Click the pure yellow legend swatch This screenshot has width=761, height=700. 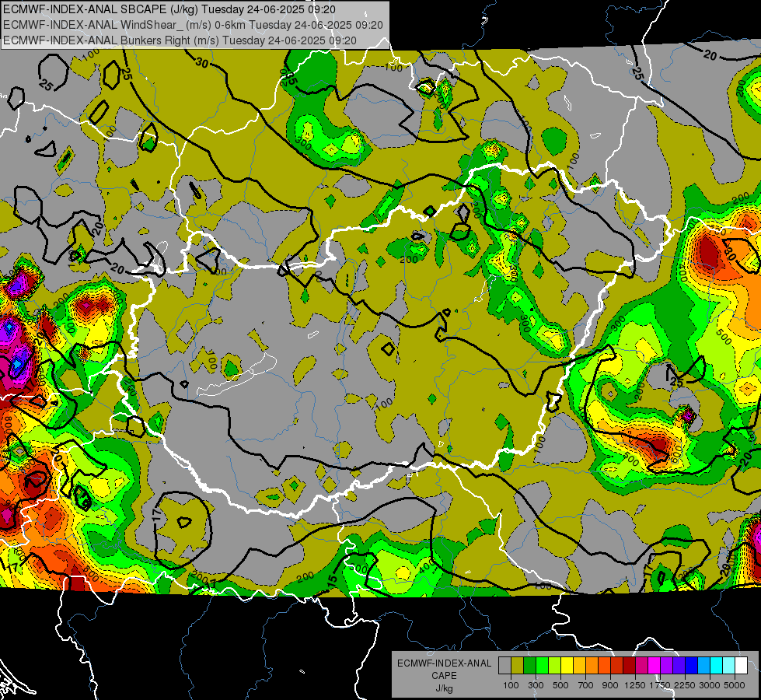pyautogui.click(x=567, y=666)
